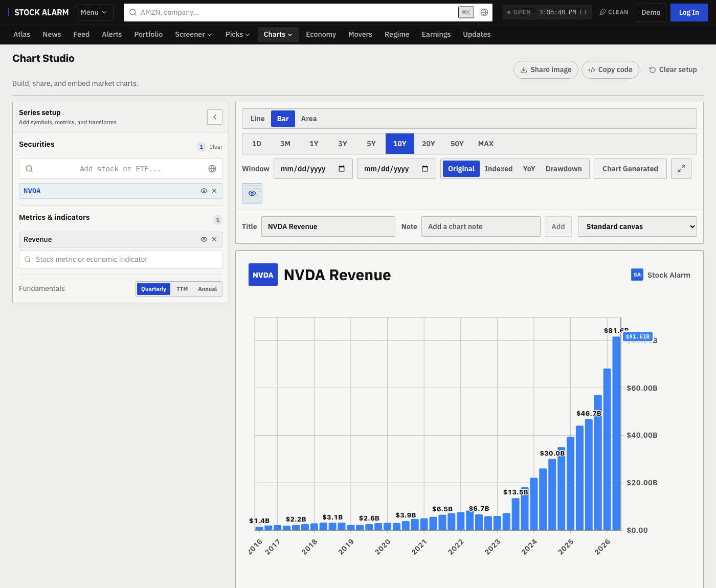Screen dimensions: 716x588
Task: Switch to Drawdown transform
Action: [564, 169]
